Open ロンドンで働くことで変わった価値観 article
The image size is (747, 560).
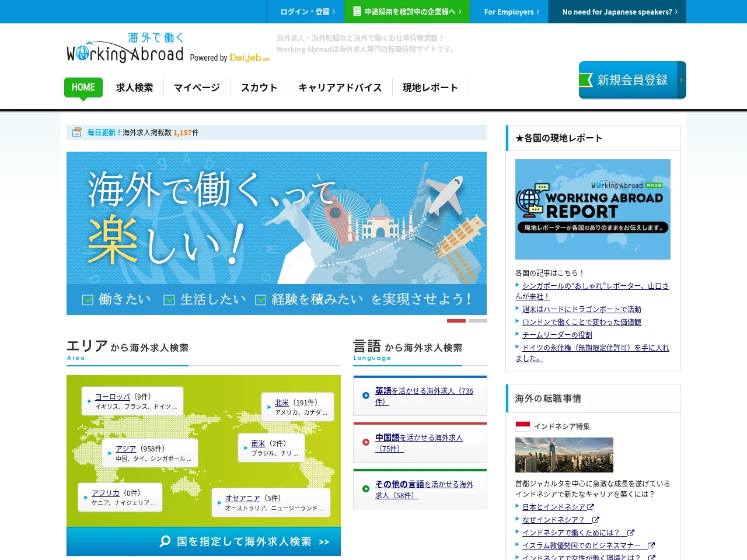coord(582,322)
